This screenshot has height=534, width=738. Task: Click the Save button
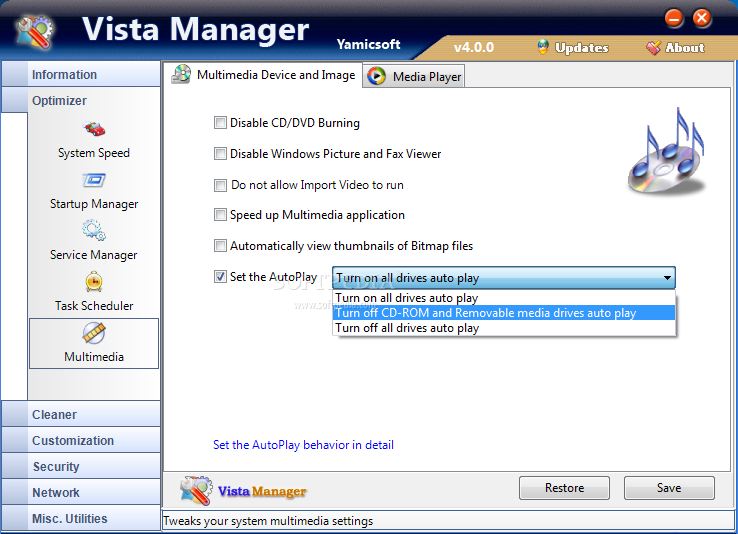pos(669,488)
